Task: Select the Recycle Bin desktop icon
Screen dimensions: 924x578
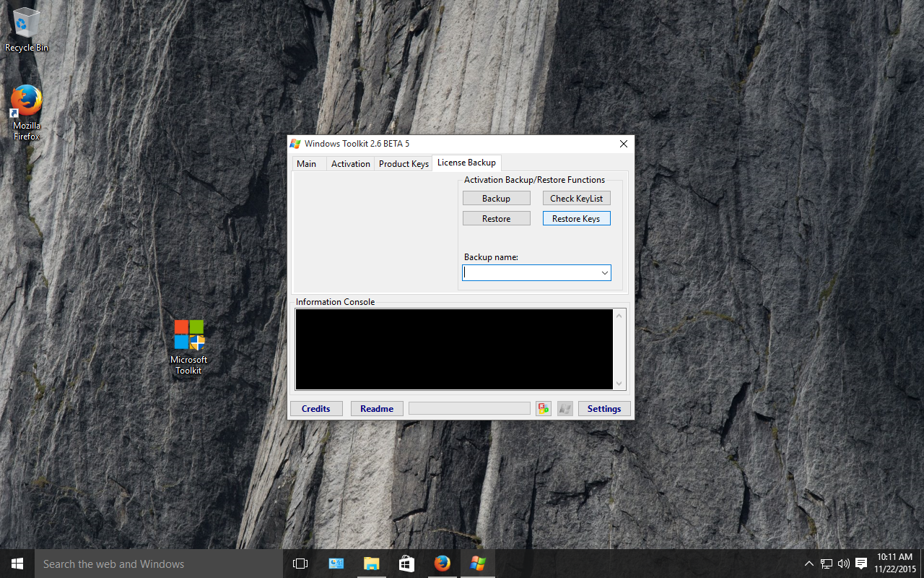Action: [x=27, y=30]
